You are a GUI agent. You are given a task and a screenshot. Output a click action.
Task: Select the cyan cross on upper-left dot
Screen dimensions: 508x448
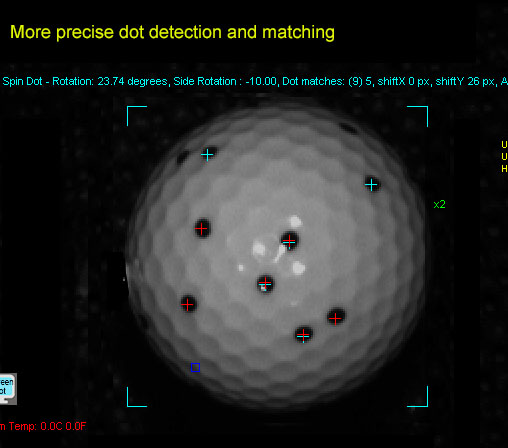coord(207,155)
